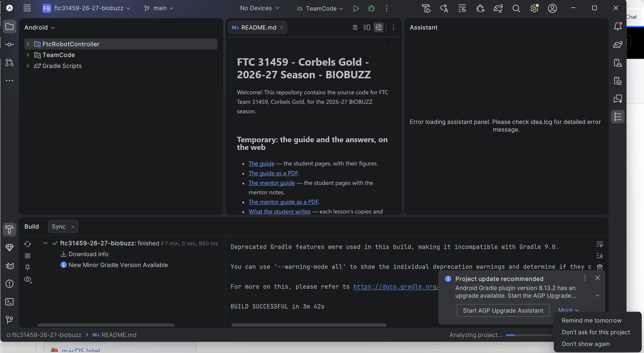Switch README to preview-only mode

click(x=379, y=27)
